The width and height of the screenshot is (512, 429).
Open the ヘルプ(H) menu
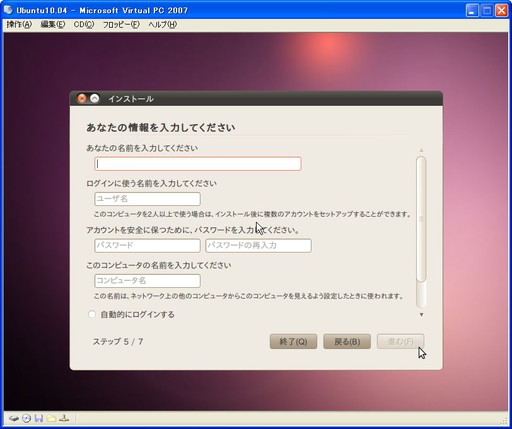[x=163, y=25]
